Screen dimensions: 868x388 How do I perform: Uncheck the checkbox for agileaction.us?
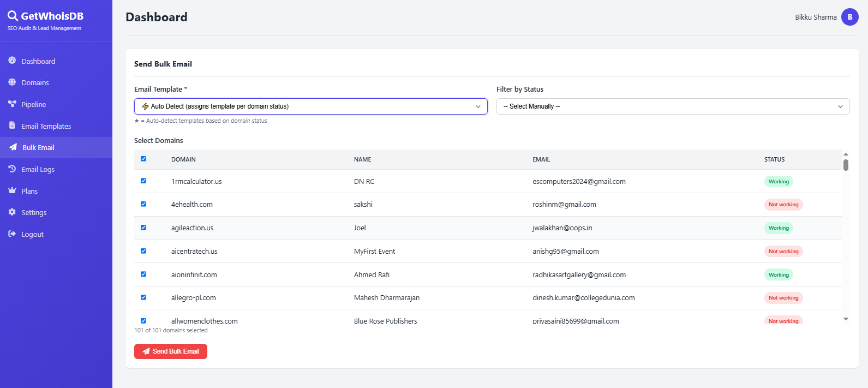click(143, 228)
